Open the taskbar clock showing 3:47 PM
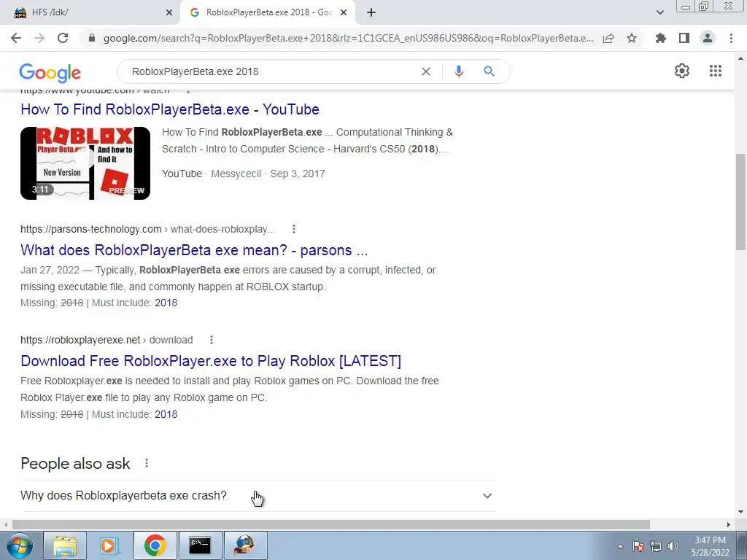 [x=711, y=546]
